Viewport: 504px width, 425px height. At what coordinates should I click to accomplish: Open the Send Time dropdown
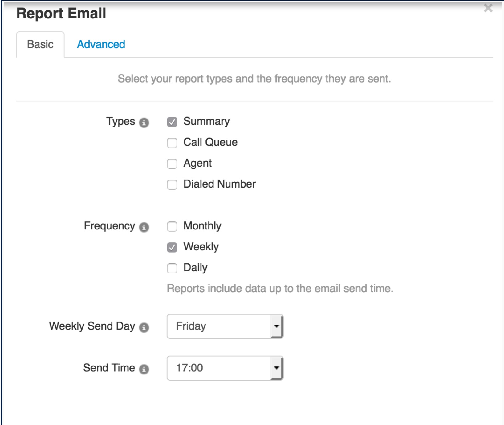pos(224,368)
